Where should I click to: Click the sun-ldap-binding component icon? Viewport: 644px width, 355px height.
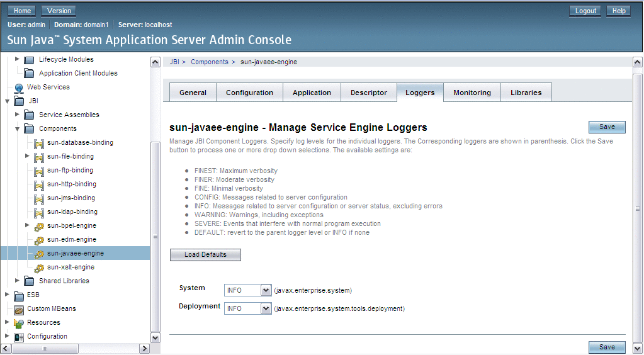[39, 213]
